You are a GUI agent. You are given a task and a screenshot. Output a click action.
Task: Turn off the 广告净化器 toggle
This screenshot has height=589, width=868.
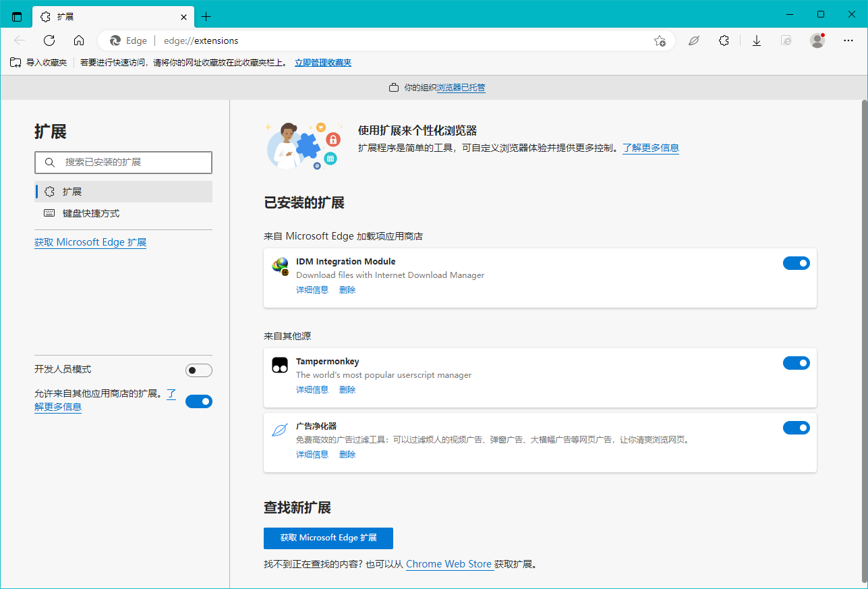797,428
